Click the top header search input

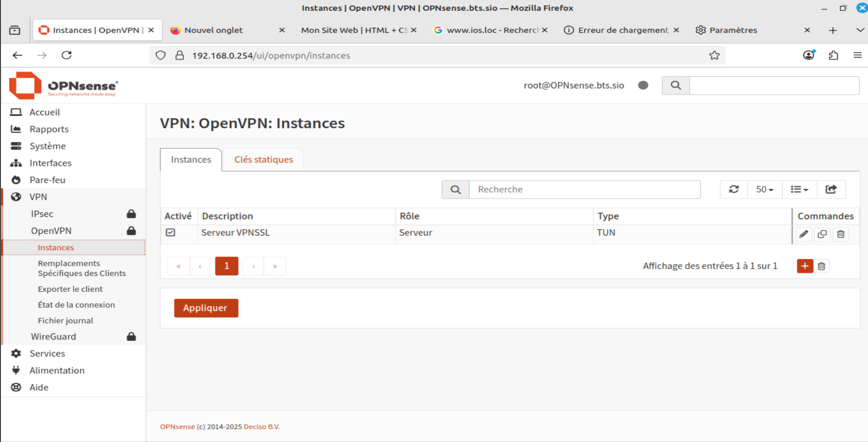tap(774, 85)
